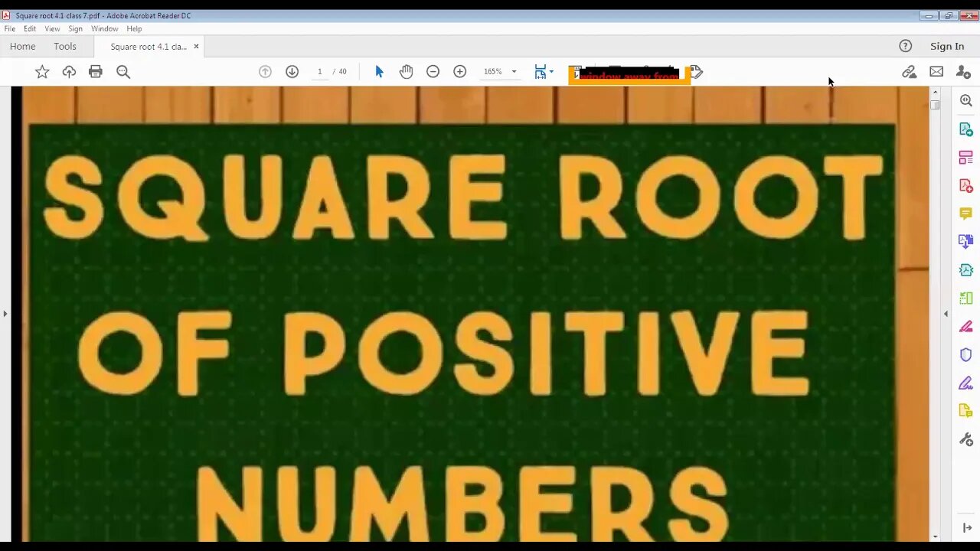Click the vertical scrollbar thumb
Viewport: 980px width, 551px height.
pyautogui.click(x=935, y=105)
